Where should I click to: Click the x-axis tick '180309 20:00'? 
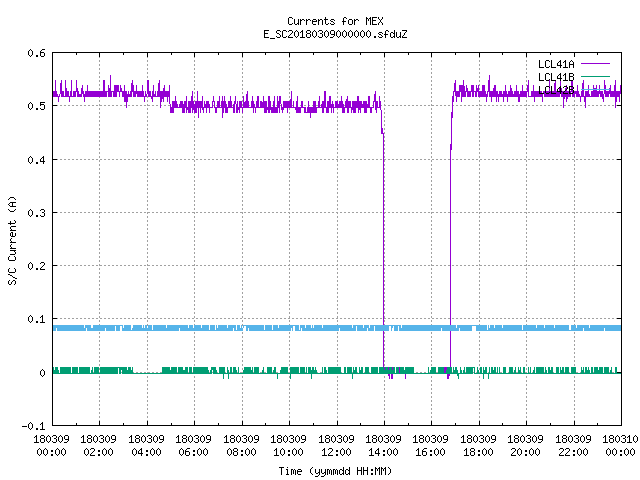click(x=525, y=446)
